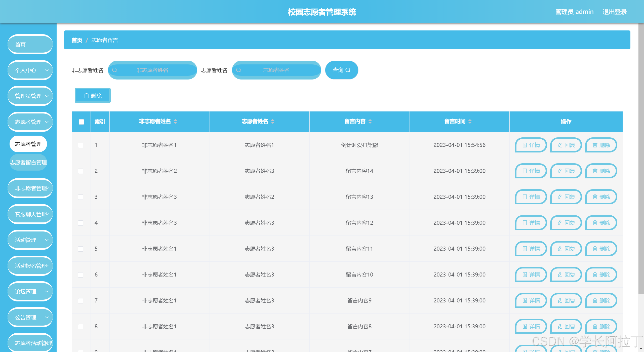This screenshot has width=644, height=352.
Task: Click 退出登录 in the header
Action: click(614, 12)
